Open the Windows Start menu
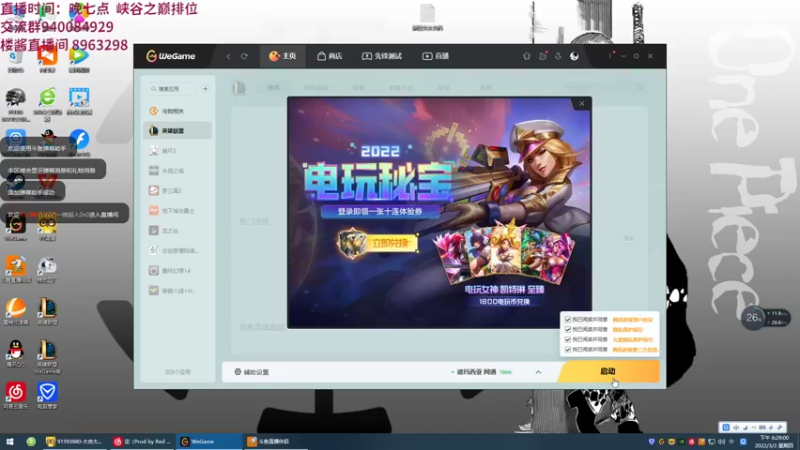 pyautogui.click(x=9, y=442)
